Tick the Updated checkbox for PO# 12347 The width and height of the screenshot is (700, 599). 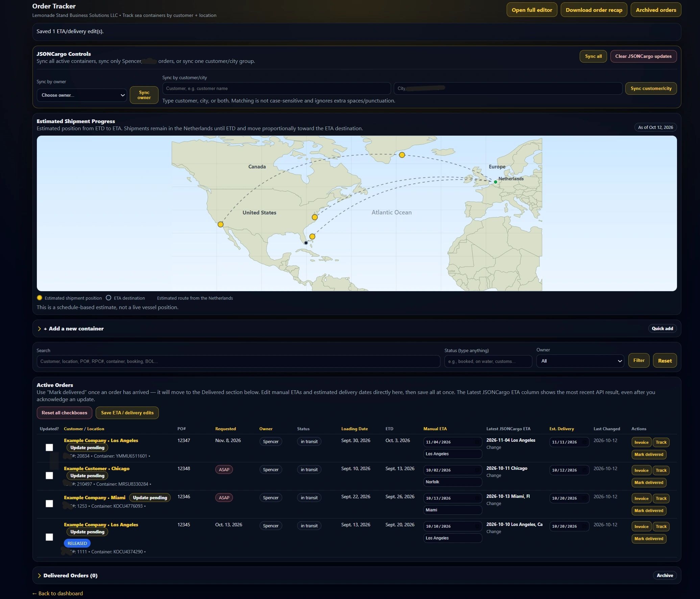pyautogui.click(x=49, y=447)
